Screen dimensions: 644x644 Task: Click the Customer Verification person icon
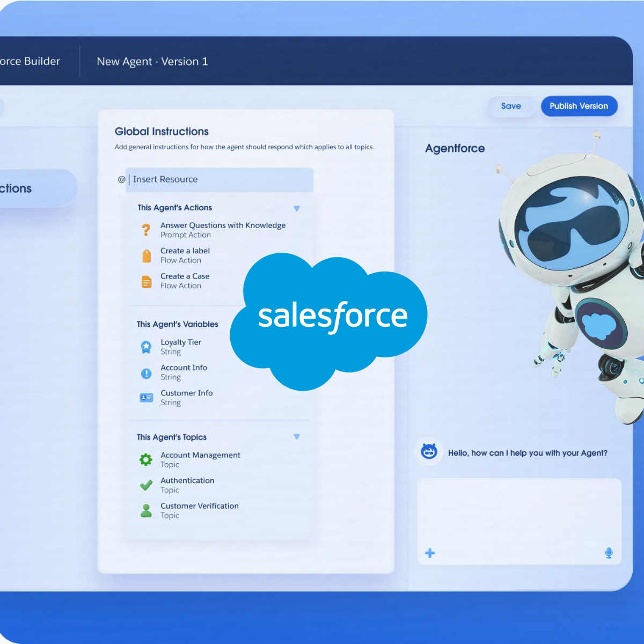(x=146, y=510)
